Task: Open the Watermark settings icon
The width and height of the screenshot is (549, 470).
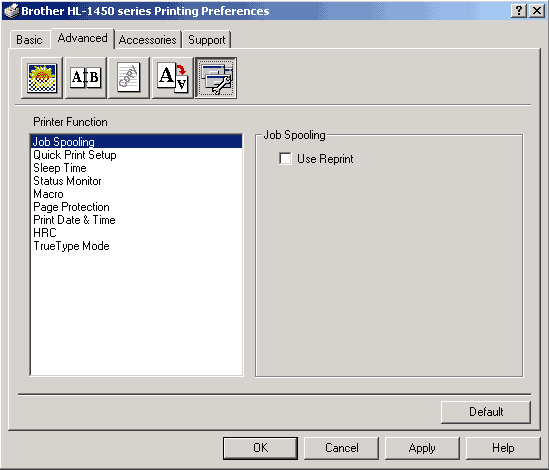Action: point(129,78)
